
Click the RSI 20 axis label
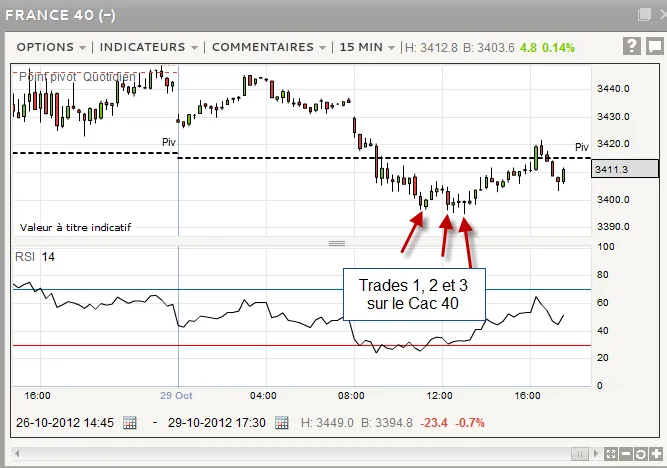[x=602, y=358]
